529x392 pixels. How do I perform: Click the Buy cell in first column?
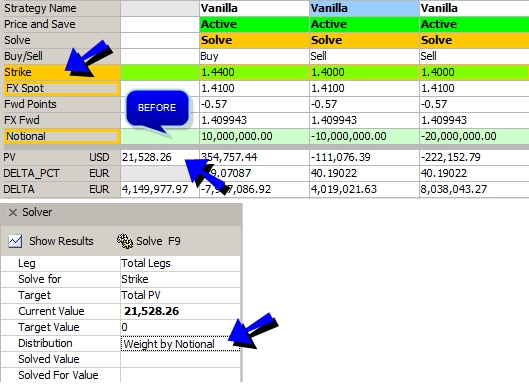(254, 56)
